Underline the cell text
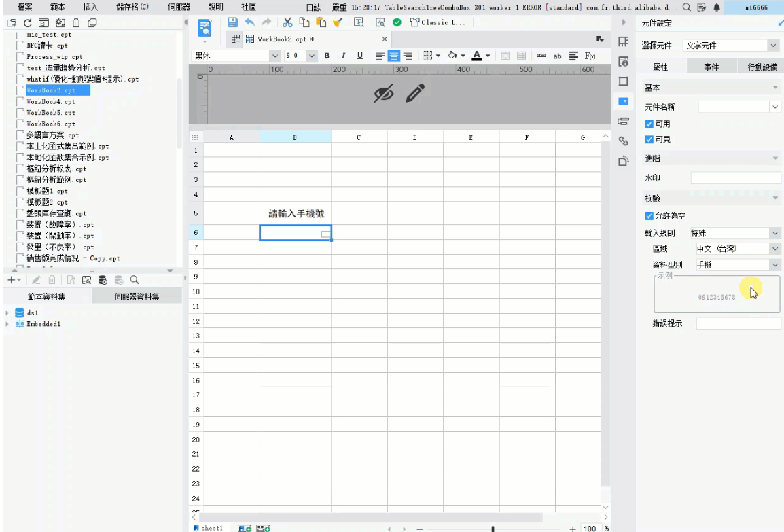The image size is (784, 532). tap(359, 56)
